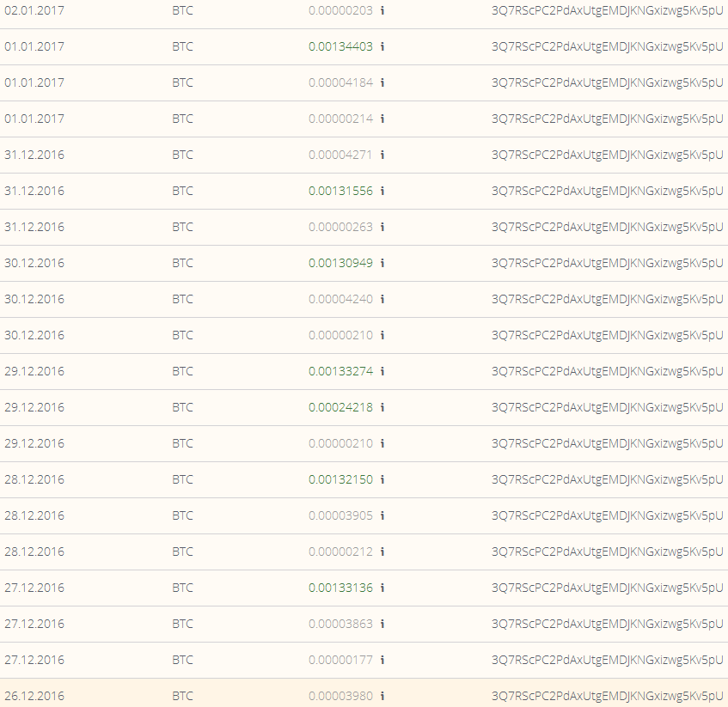
Task: Select the amount 0.00004271
Action: (x=340, y=155)
